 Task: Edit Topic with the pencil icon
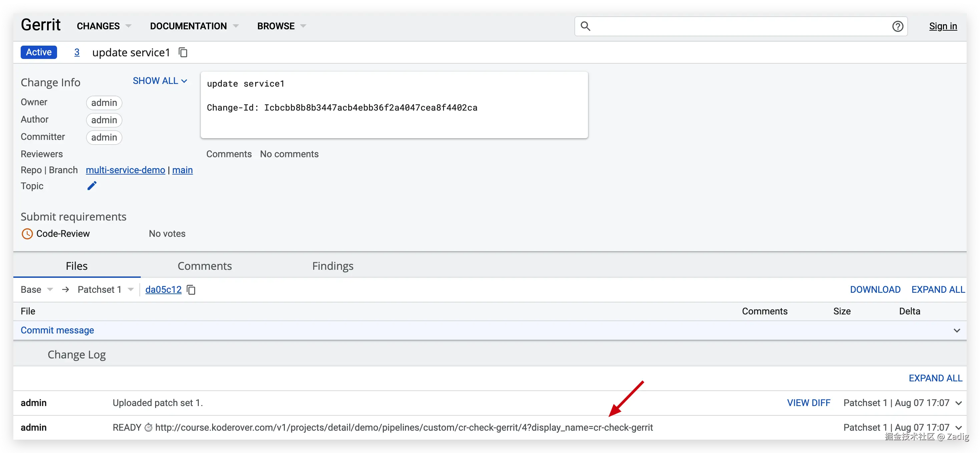[x=92, y=186]
